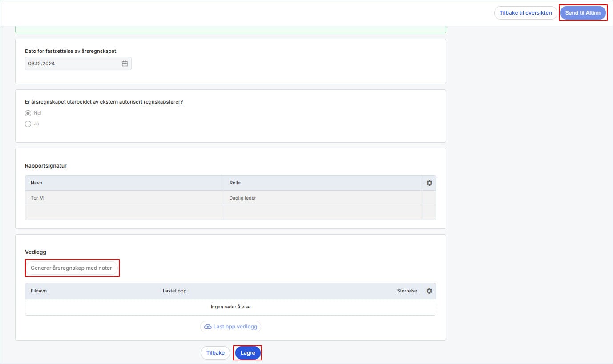Click empty name cell below Tor M

pyautogui.click(x=125, y=212)
